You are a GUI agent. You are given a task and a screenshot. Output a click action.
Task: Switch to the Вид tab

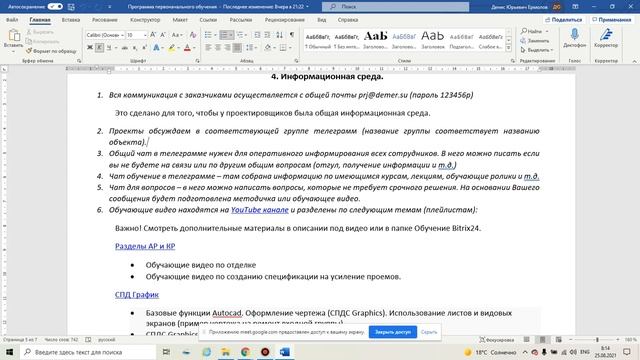coord(322,20)
